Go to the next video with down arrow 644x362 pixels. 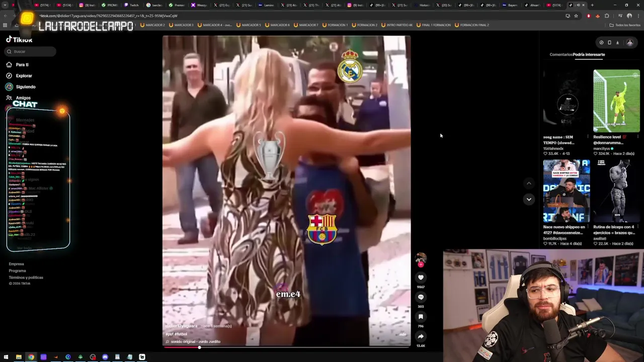[529, 199]
